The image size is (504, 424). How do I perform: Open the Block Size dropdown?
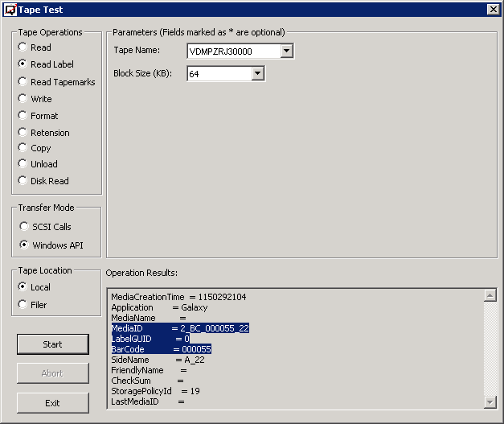coord(257,74)
